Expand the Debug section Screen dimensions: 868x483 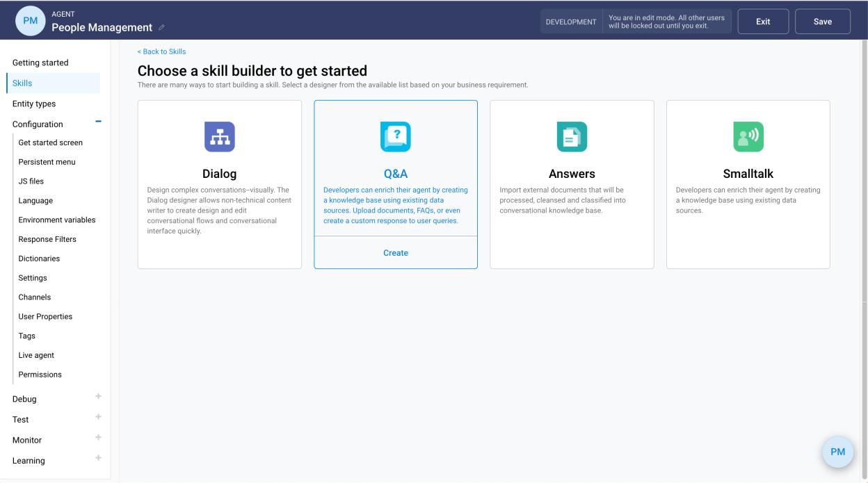pos(98,396)
